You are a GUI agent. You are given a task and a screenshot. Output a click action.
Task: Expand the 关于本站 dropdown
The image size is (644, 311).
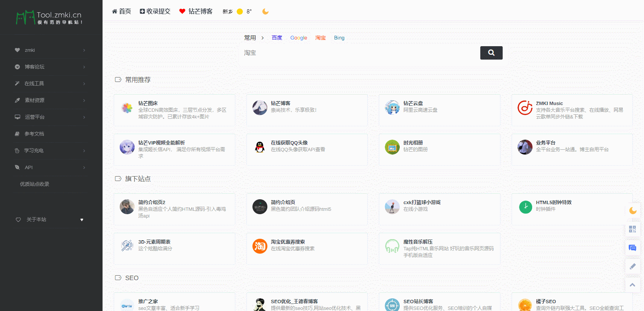[x=50, y=220]
